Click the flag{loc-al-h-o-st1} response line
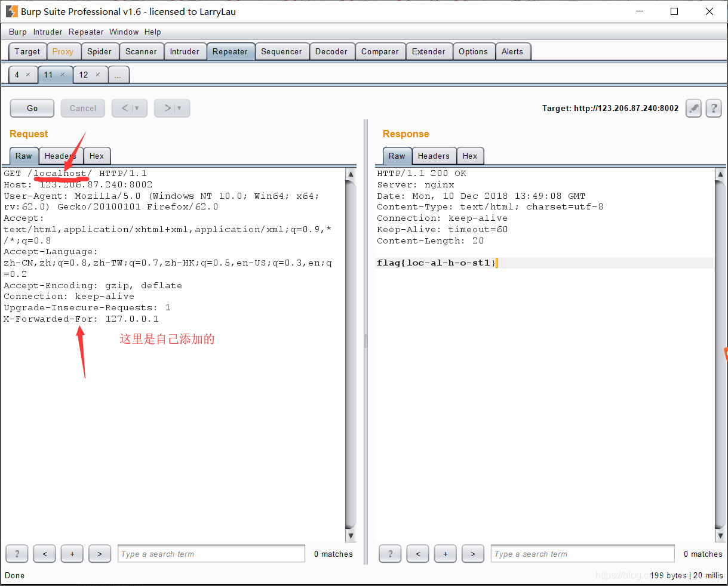This screenshot has width=728, height=586. pos(436,263)
